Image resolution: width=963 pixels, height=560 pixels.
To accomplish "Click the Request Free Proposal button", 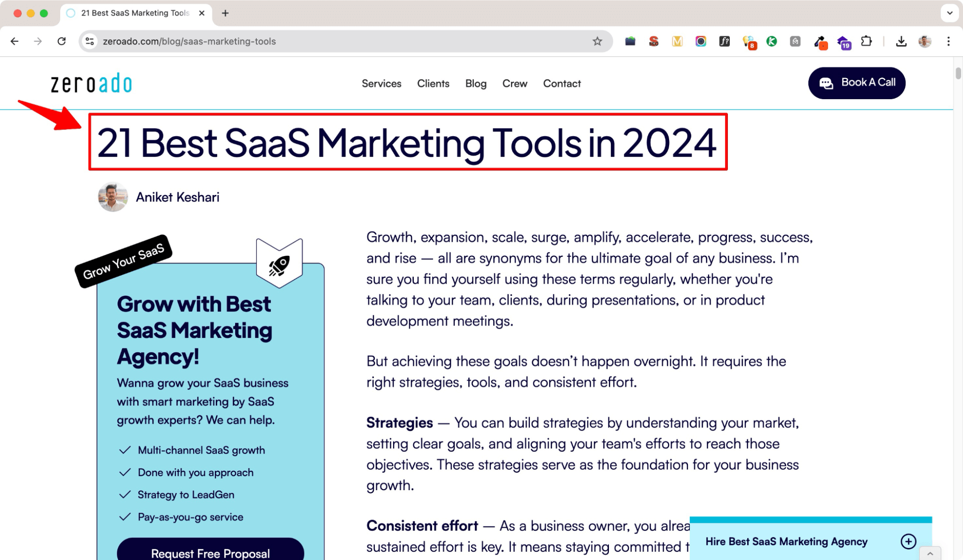I will pyautogui.click(x=211, y=550).
